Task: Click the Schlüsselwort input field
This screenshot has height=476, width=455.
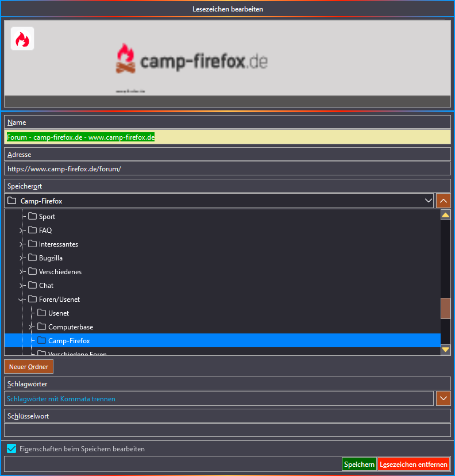Action: [227, 430]
